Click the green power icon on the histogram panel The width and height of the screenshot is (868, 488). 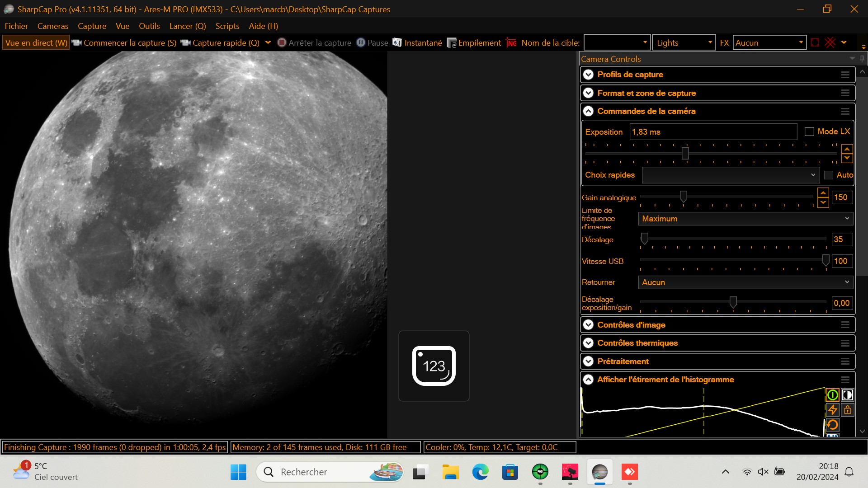tap(832, 394)
